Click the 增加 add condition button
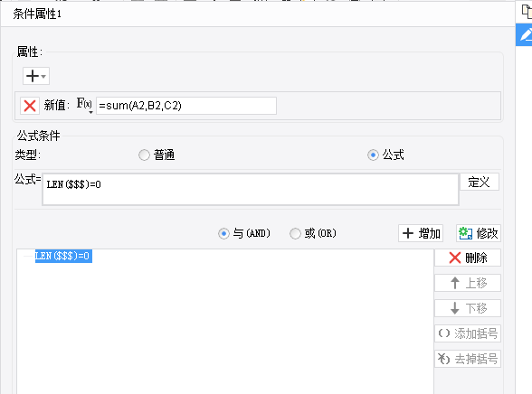 pyautogui.click(x=421, y=233)
